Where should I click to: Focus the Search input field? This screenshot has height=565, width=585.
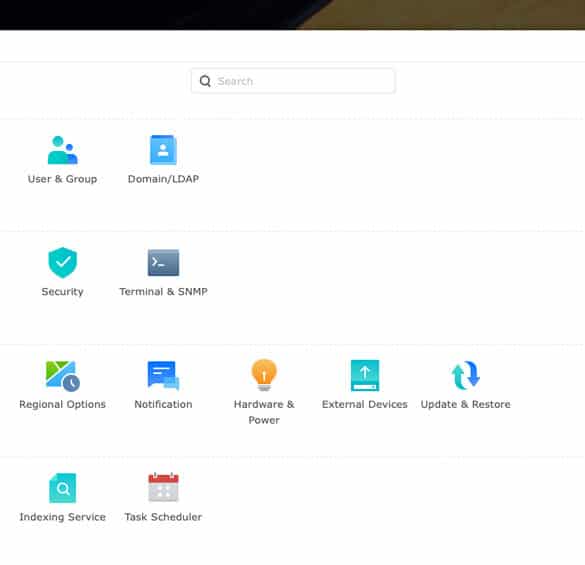(x=293, y=81)
